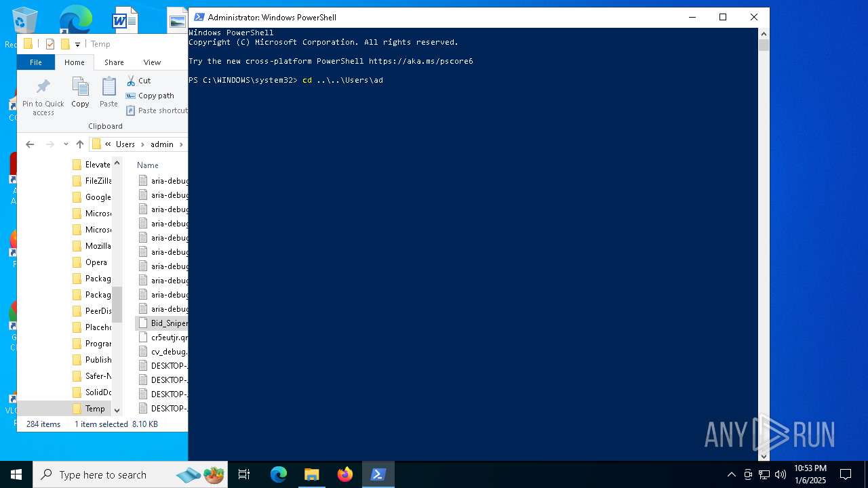The height and width of the screenshot is (488, 868).
Task: Select the Bid_Sniper file in the list
Action: pos(163,323)
